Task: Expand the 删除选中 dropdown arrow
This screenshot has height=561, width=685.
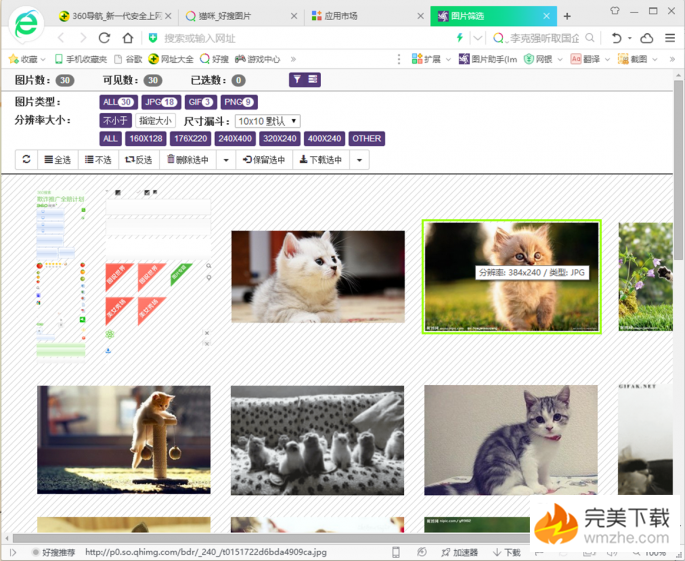Action: [x=226, y=160]
